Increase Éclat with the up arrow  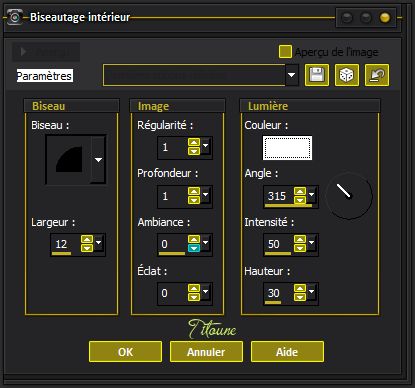click(194, 288)
